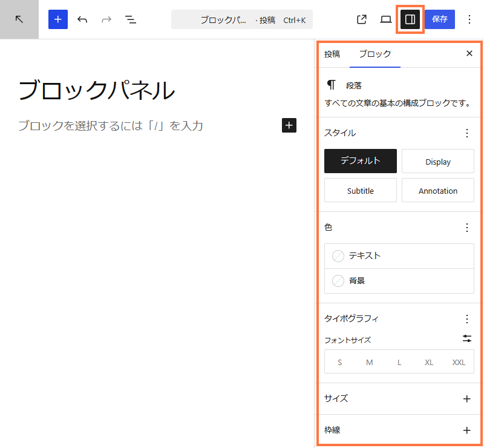
Task: Close the settings sidebar with X
Action: click(469, 53)
